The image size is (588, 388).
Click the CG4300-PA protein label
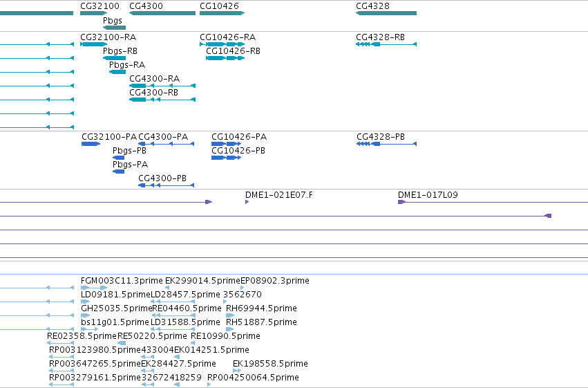point(163,137)
